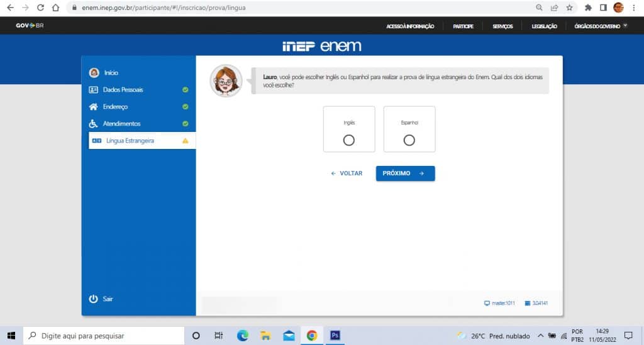The width and height of the screenshot is (644, 345).
Task: Open the LEGISLAÇÃO link
Action: pyautogui.click(x=544, y=26)
